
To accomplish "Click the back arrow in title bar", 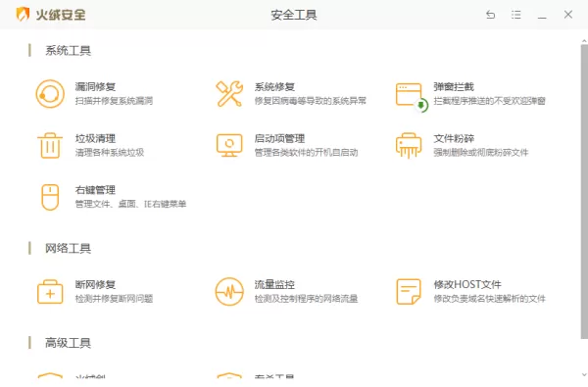I will 491,15.
